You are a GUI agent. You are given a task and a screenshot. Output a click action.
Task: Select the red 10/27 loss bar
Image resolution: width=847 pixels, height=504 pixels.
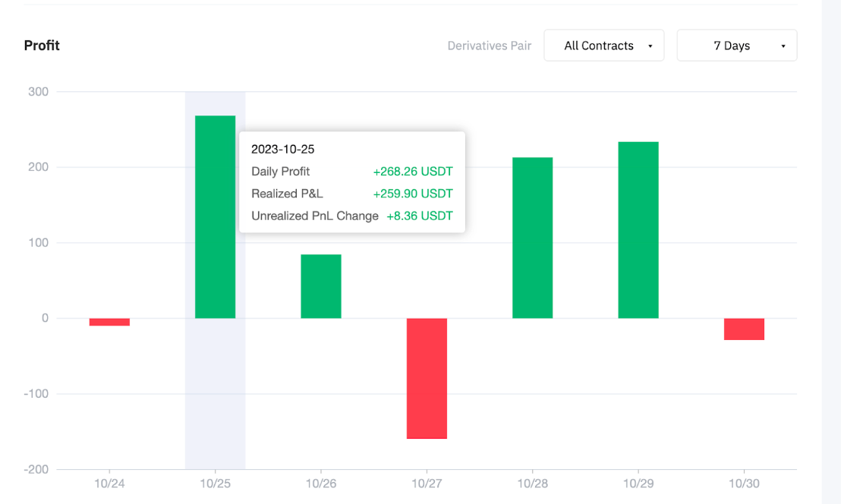coord(427,378)
